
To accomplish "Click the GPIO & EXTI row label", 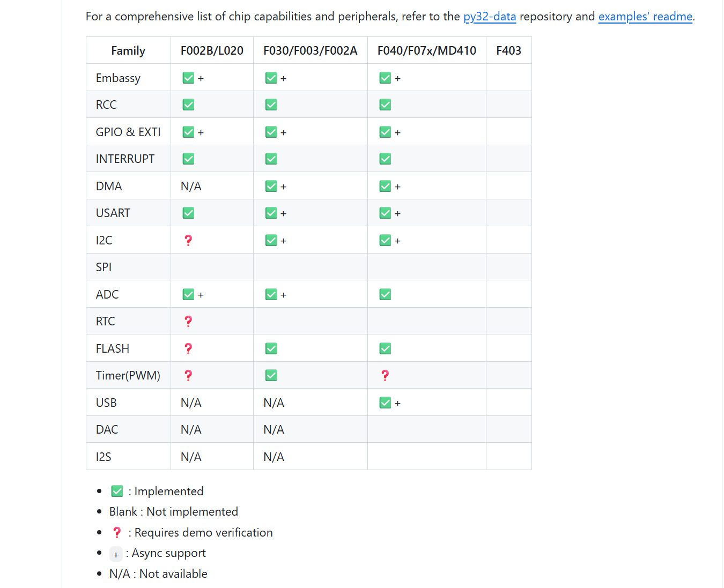I will click(x=128, y=132).
